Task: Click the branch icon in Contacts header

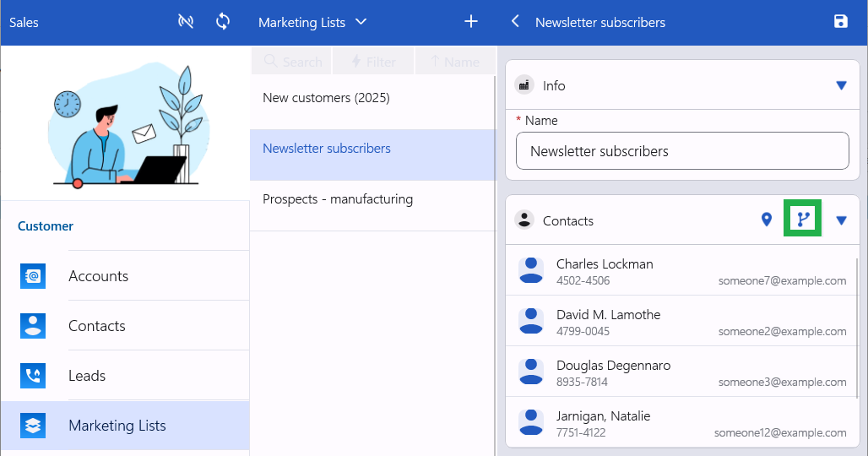Action: 802,220
